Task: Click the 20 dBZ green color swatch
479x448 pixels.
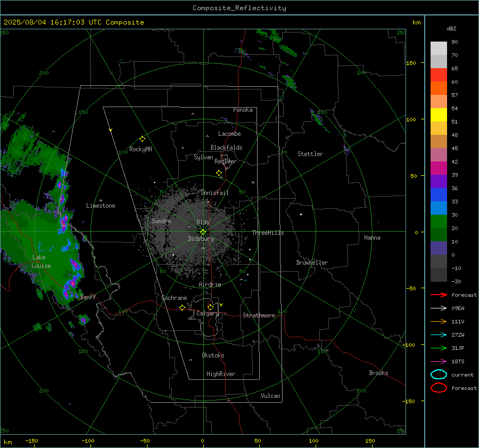Action: (439, 222)
